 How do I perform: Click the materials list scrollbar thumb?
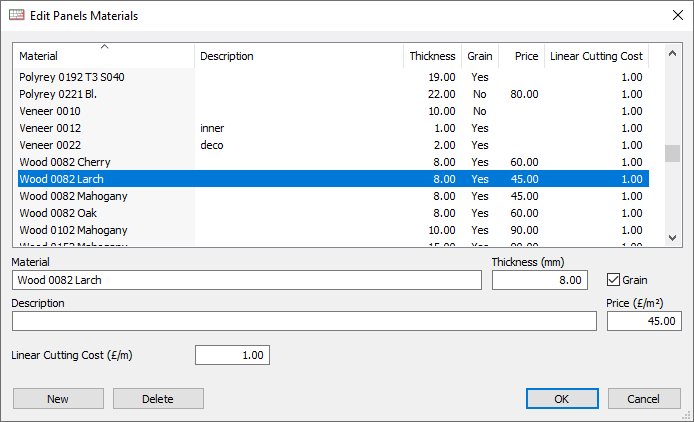tap(672, 154)
